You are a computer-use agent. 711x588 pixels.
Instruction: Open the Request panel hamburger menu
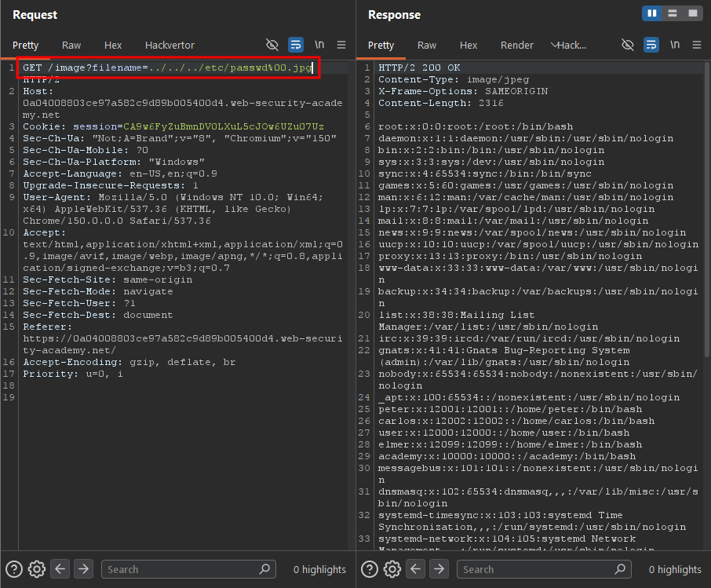341,45
